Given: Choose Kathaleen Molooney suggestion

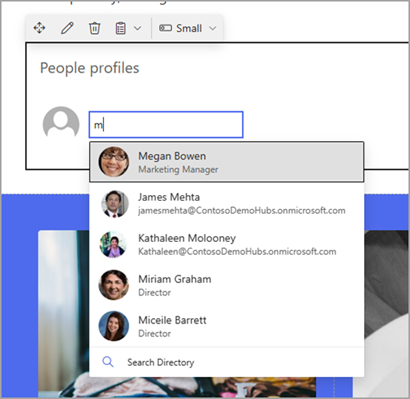Looking at the screenshot, I should click(x=227, y=244).
